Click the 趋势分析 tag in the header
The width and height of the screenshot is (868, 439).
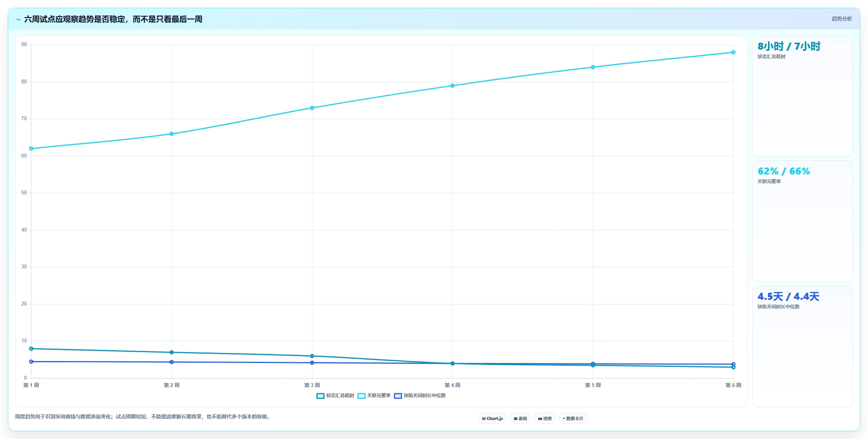[842, 19]
